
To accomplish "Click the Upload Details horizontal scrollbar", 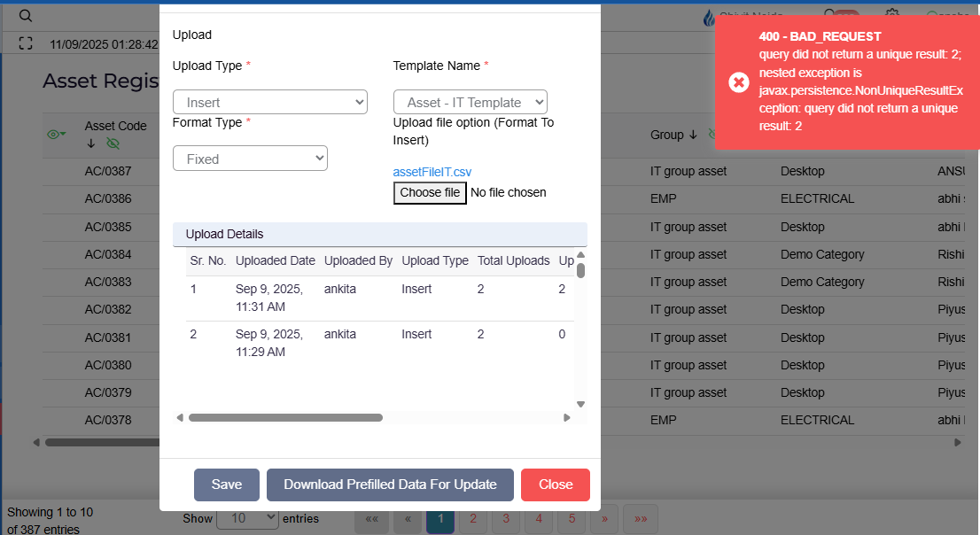I will [x=285, y=417].
